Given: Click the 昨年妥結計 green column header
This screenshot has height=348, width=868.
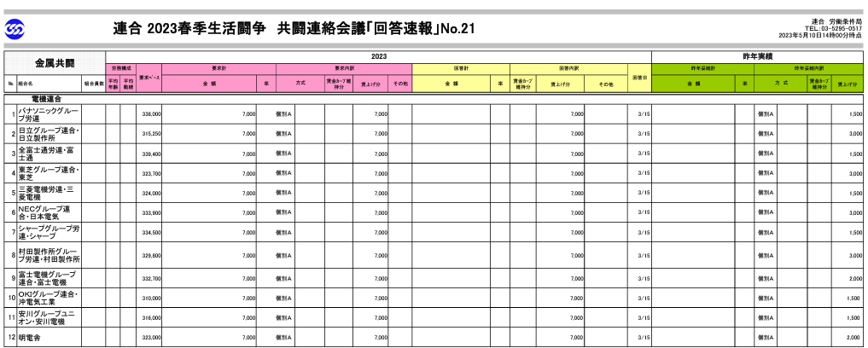Looking at the screenshot, I should (x=702, y=68).
